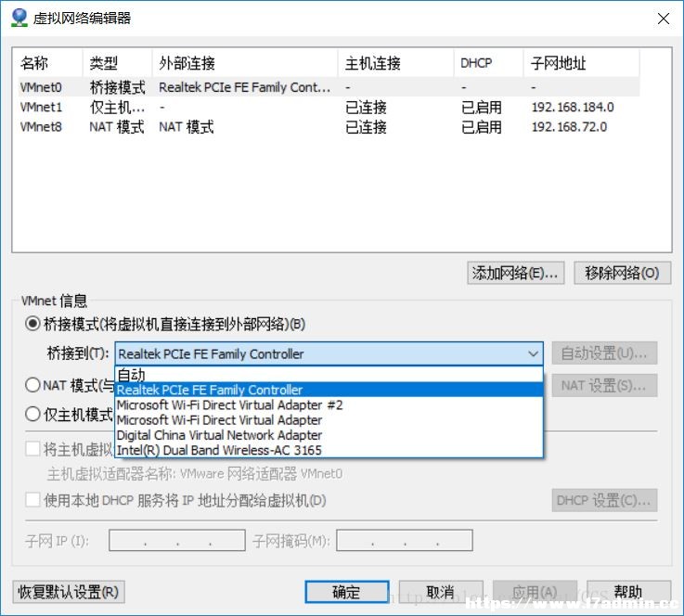Screen dimensions: 684x616
Task: Click the 应用(A) apply button
Action: click(535, 592)
